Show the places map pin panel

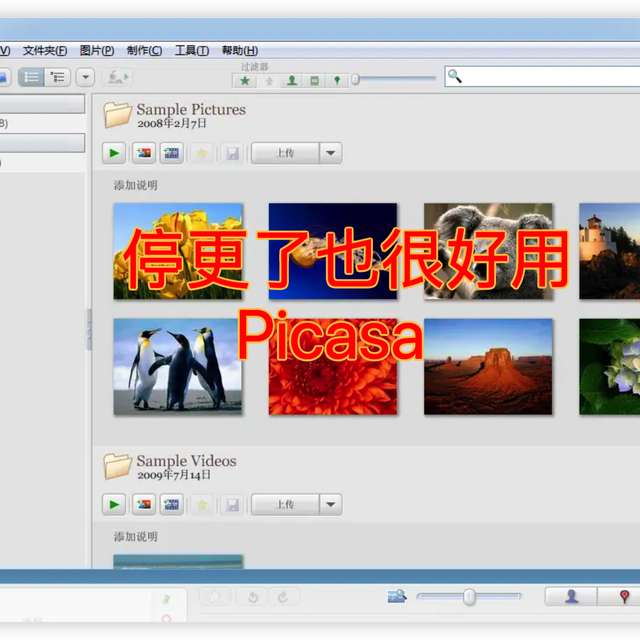point(619,597)
